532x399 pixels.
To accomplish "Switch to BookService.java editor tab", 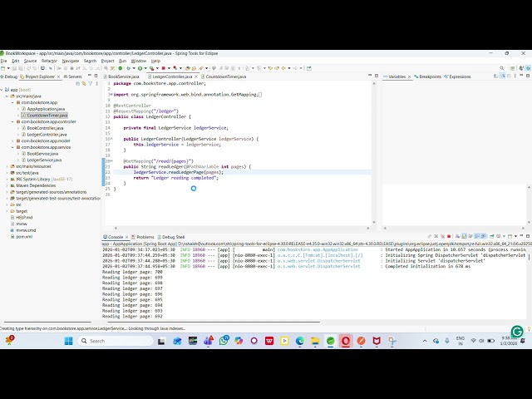I will pyautogui.click(x=124, y=76).
